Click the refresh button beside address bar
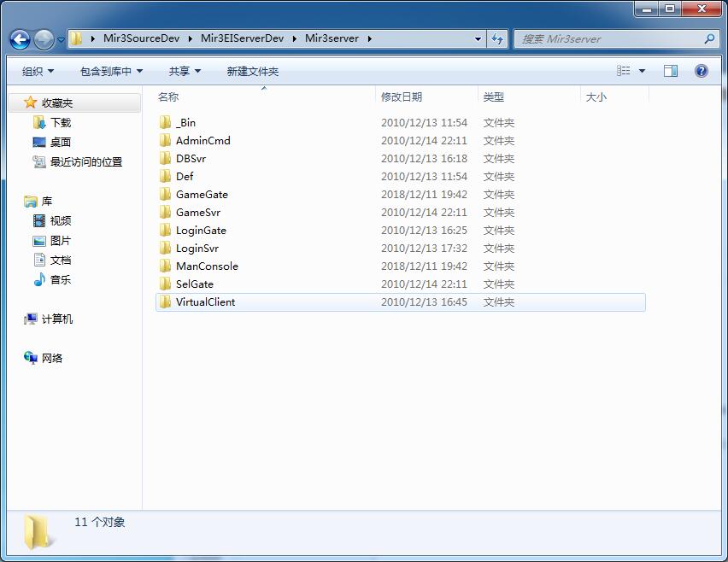Viewport: 728px width, 562px height. (x=498, y=39)
